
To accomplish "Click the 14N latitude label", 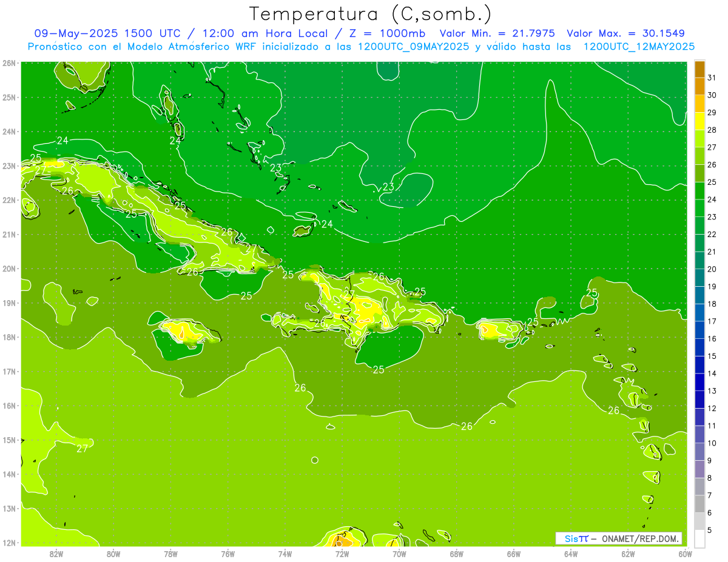I will 9,474.
